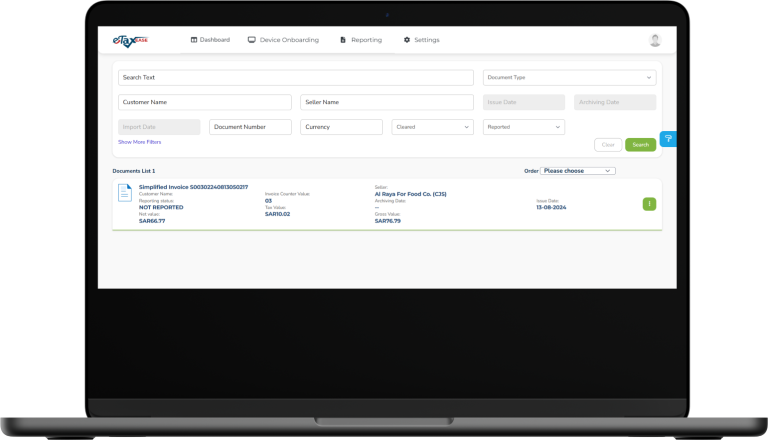Open Simplified Invoice S003022408130S0217

193,187
